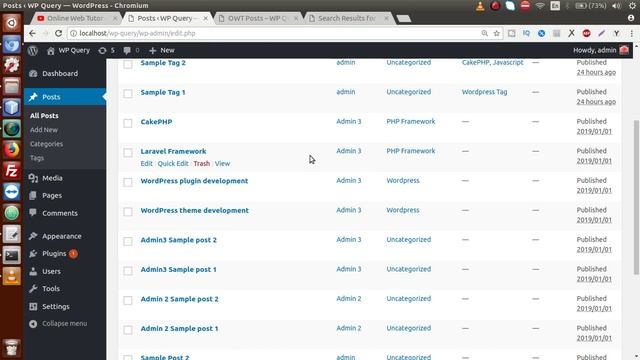Screen dimensions: 640x360
Task: Reload the page with refresh icon
Action: tap(58, 33)
